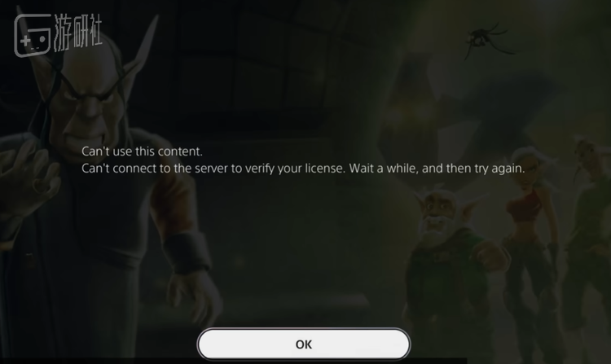The height and width of the screenshot is (364, 611).
Task: Select the "Can't use this content." message line
Action: pos(142,151)
